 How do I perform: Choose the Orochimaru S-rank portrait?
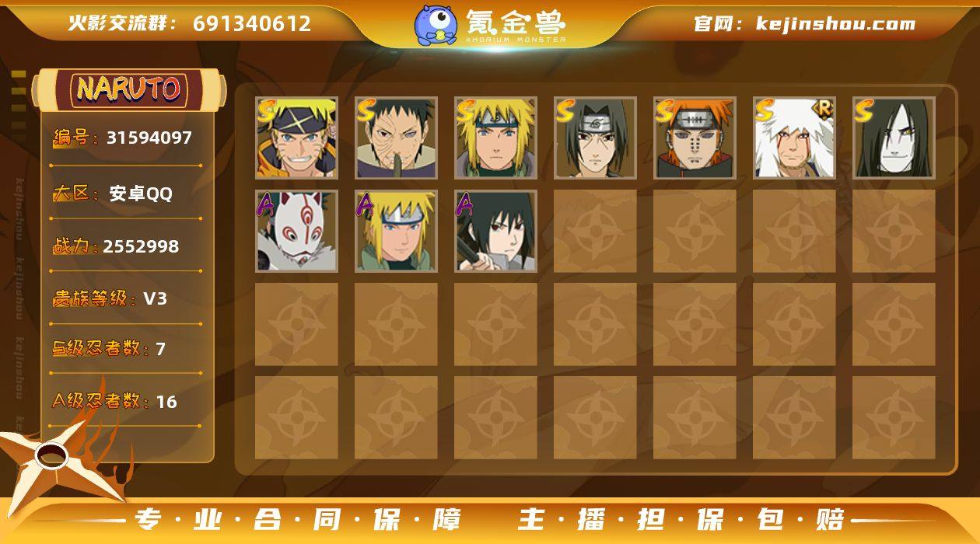click(894, 138)
